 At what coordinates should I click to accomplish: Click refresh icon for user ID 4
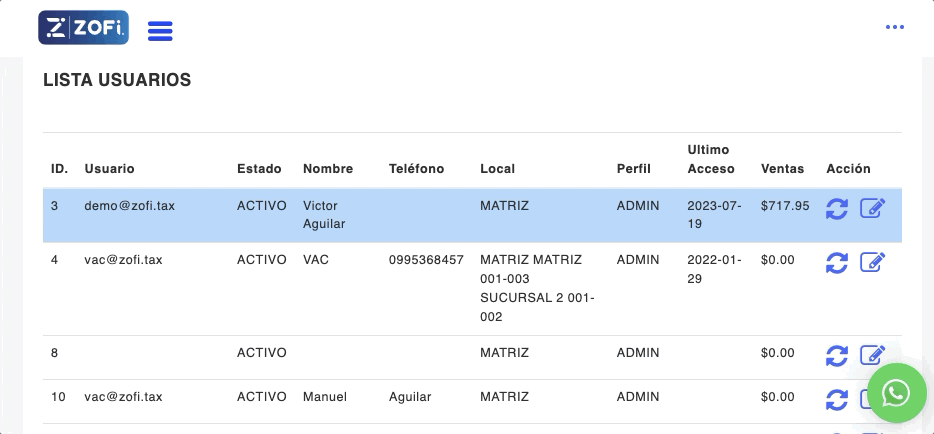point(837,262)
